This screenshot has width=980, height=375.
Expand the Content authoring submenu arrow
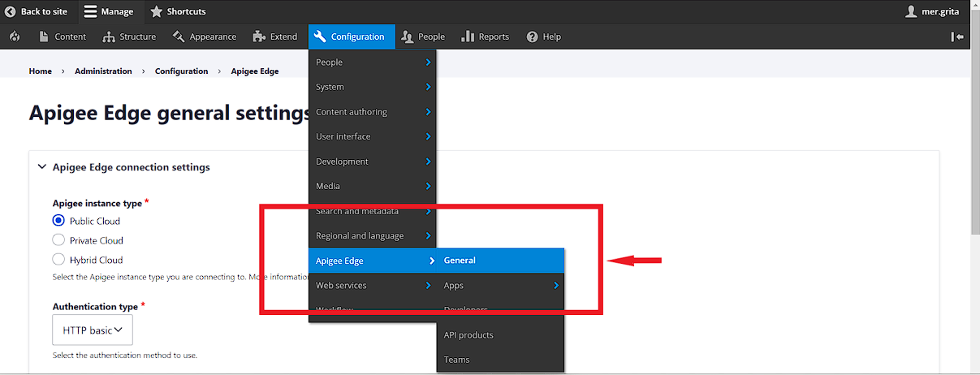[x=428, y=112]
